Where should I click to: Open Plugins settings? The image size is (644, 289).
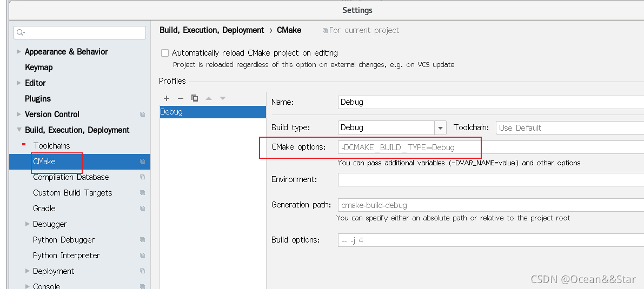click(38, 98)
